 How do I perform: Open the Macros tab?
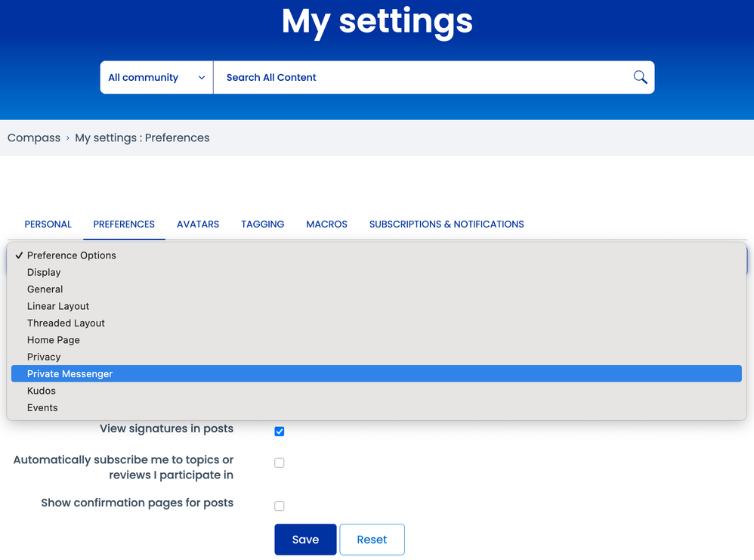pyautogui.click(x=326, y=224)
